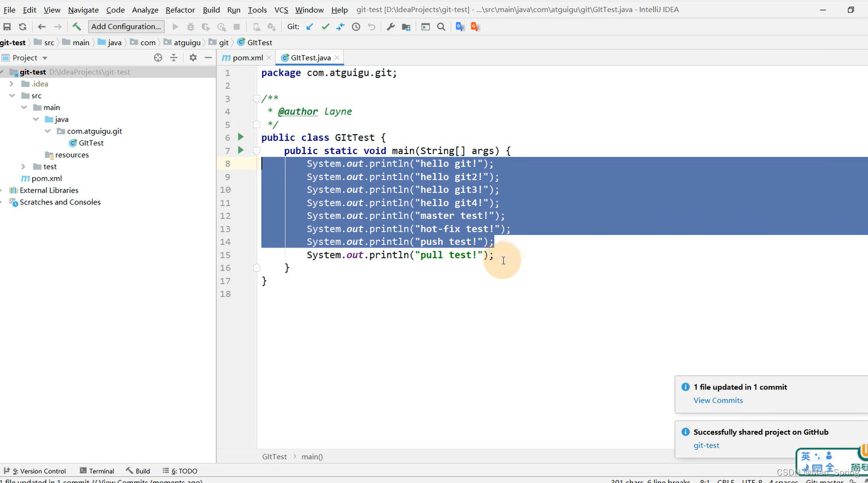Select GItTest class in project tree
868x483 pixels.
coord(86,143)
